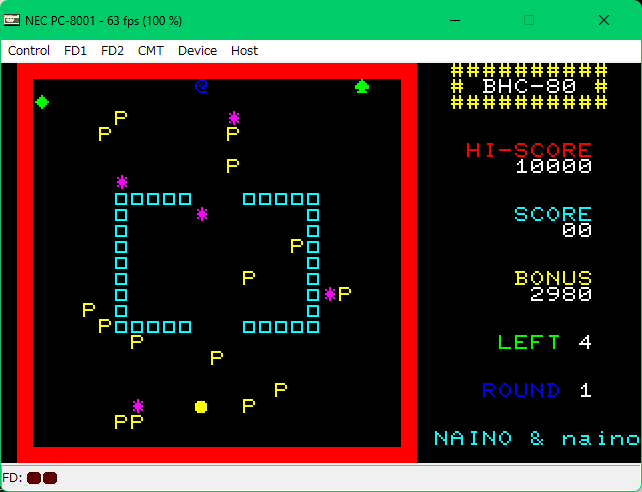Screen dimensions: 642x492
Task: Click the magenta asterisk beside right cyan wall
Action: click(330, 294)
